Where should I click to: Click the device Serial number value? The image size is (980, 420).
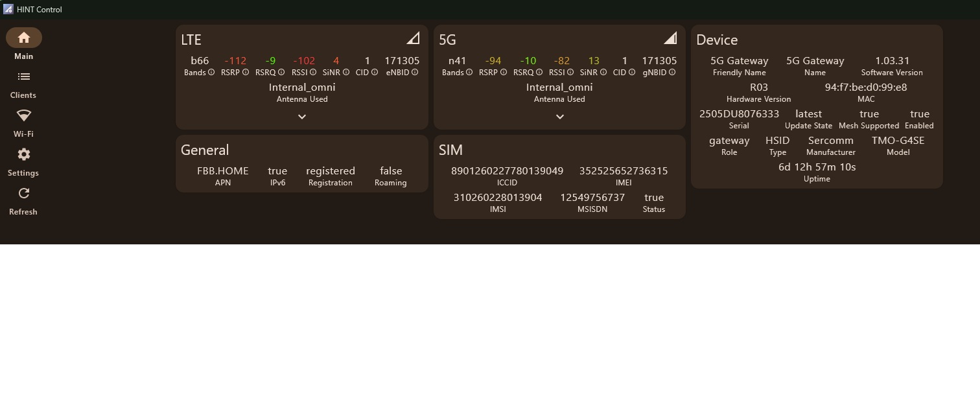pyautogui.click(x=739, y=114)
